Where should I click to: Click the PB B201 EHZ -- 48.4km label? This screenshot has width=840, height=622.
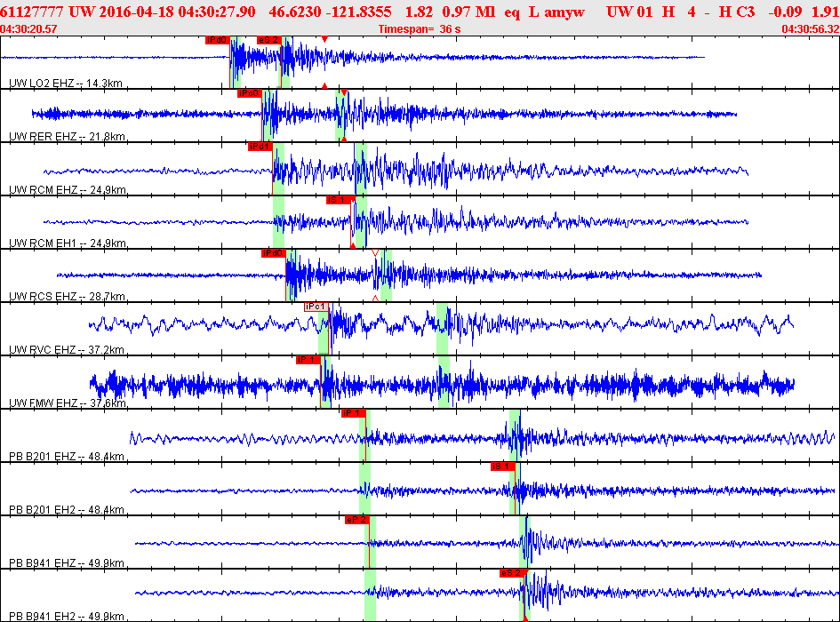coord(67,457)
